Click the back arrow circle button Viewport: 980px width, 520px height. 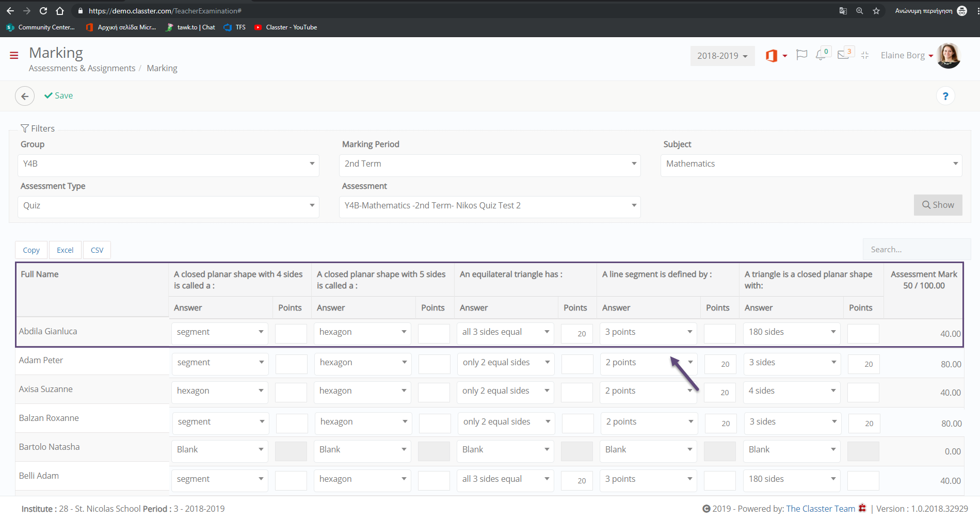pos(25,96)
